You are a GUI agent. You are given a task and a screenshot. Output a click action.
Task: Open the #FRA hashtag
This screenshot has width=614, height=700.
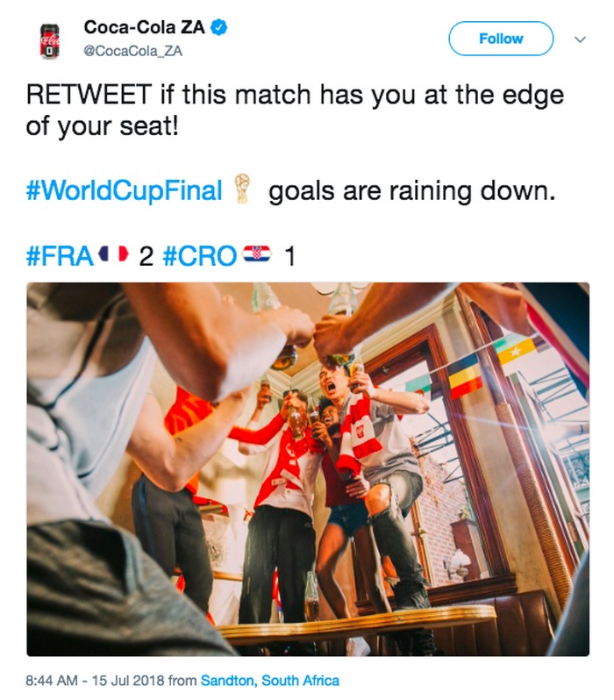[60, 256]
